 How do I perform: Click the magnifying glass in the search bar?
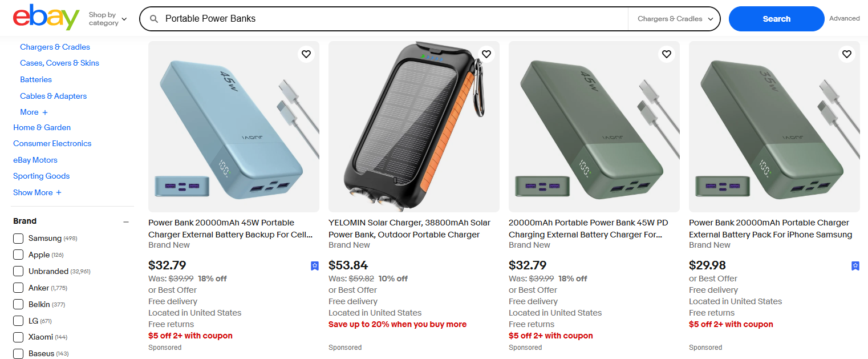tap(154, 18)
